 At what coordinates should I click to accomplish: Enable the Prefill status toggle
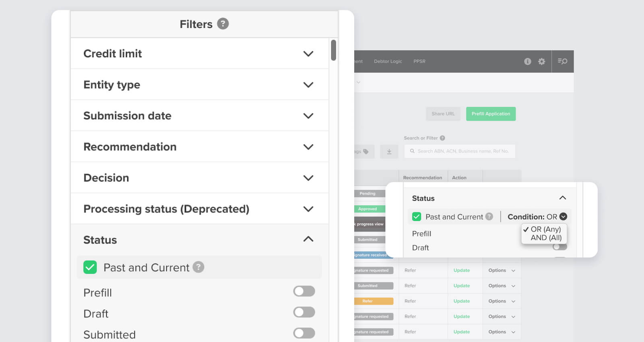coord(304,291)
